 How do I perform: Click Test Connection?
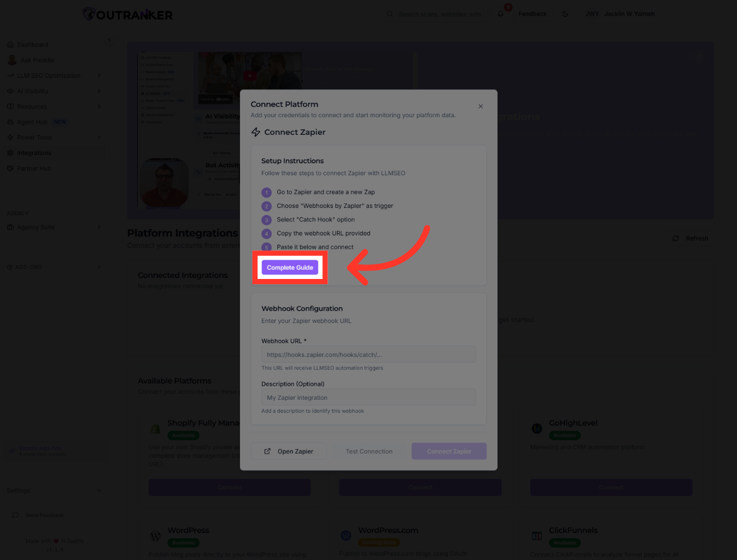369,451
